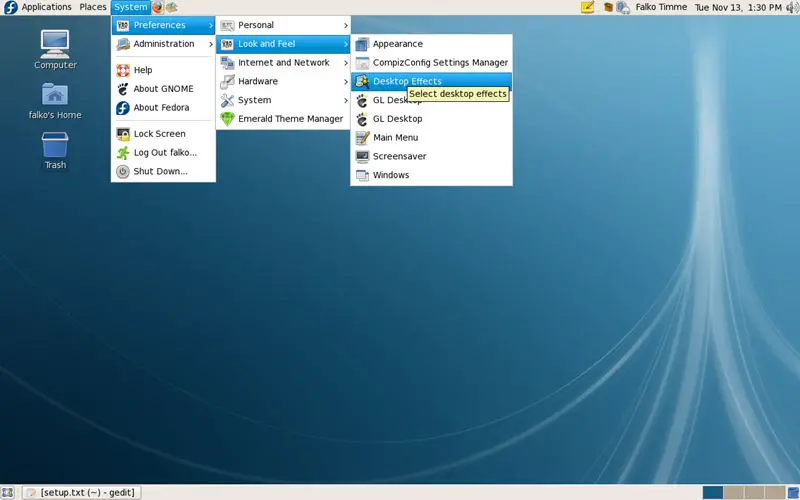Select the Computer desktop icon
The image size is (800, 500).
(55, 49)
